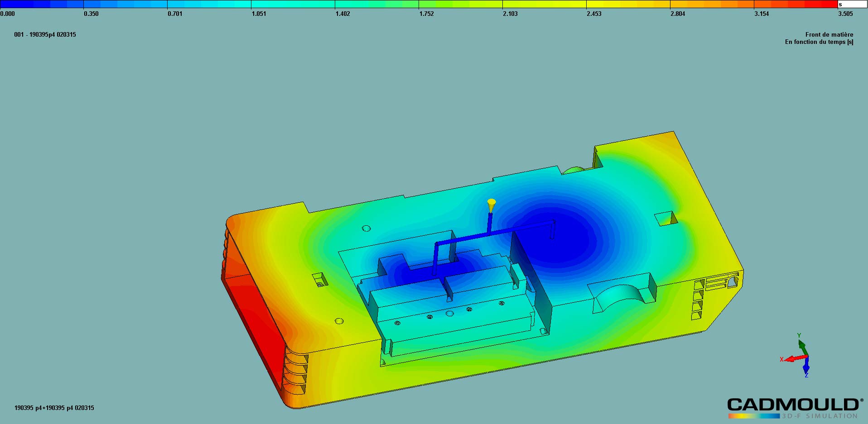Viewport: 868px width, 424px height.
Task: Click the legend band between 1.752 and 2.103
Action: 461,4
